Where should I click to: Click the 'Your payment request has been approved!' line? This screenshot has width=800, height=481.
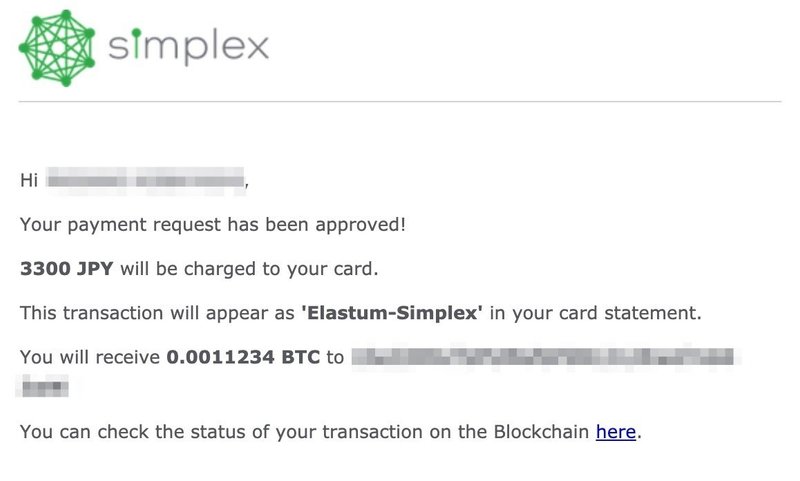click(x=213, y=225)
